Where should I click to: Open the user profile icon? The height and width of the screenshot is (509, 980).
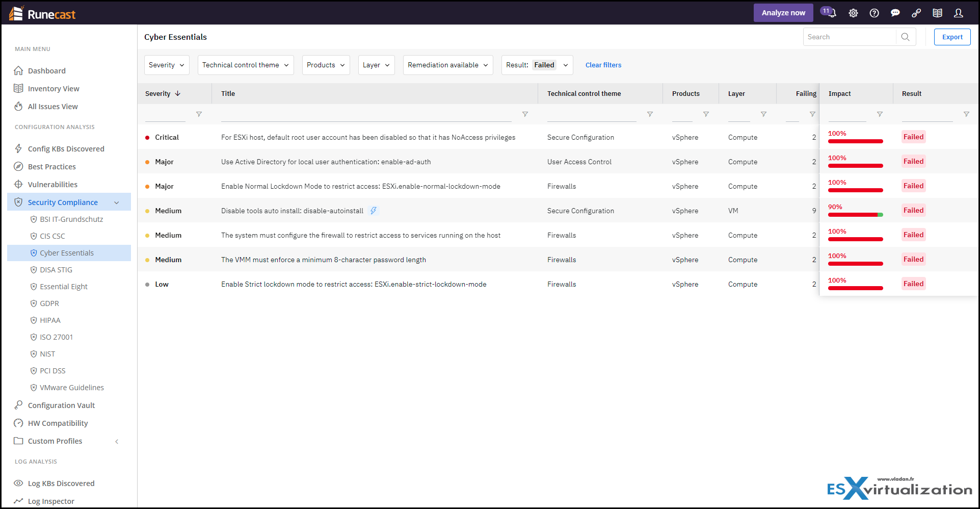[959, 13]
